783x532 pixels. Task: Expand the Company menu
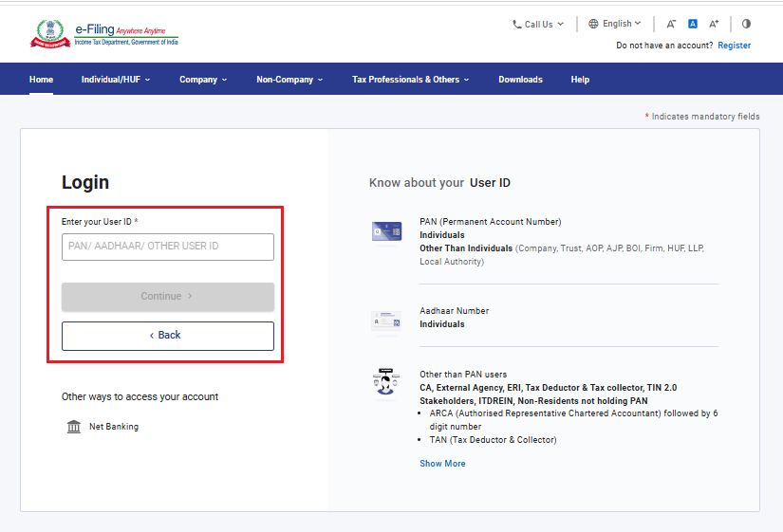point(203,80)
